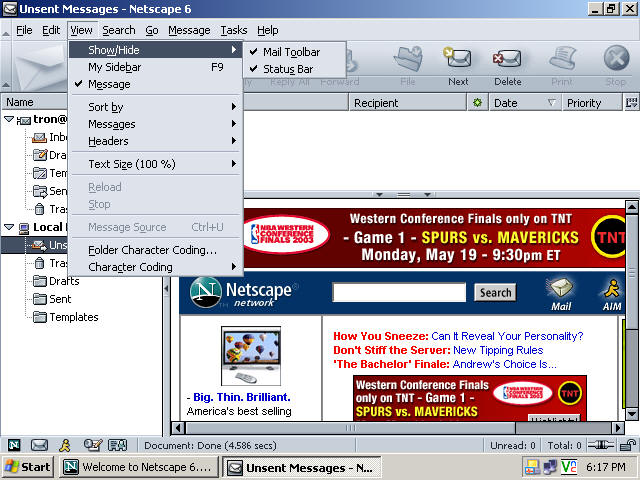Collapse the Local Folders tree
Image resolution: width=640 pixels, height=480 pixels.
tap(9, 227)
